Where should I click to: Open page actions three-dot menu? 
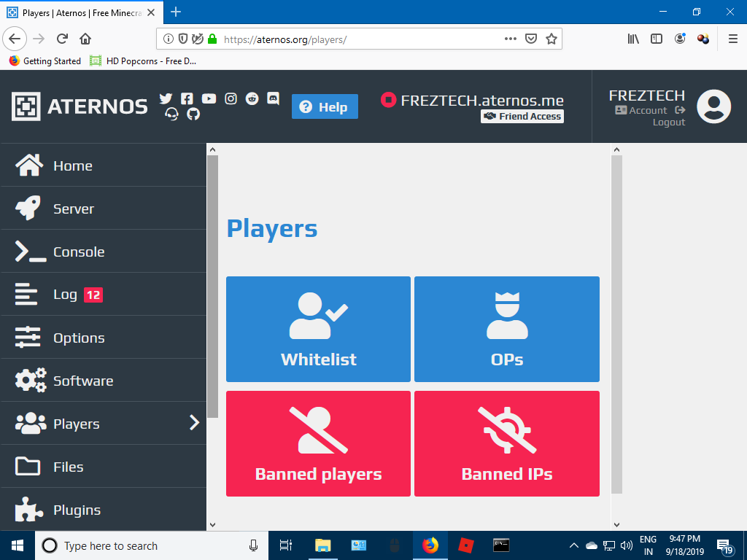510,39
